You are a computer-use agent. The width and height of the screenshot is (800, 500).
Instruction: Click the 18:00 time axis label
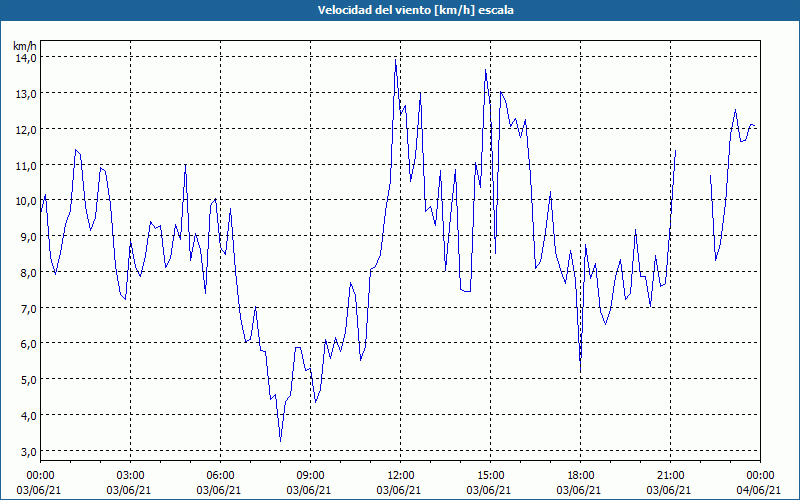[581, 476]
